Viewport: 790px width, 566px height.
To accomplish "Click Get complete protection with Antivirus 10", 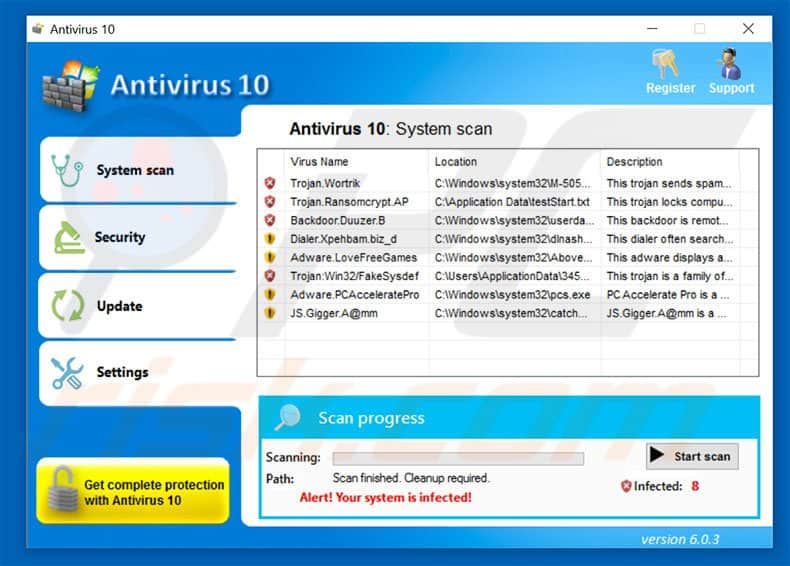I will coord(133,491).
